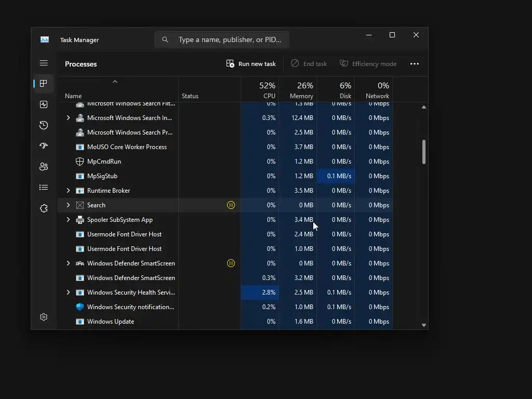
Task: Click the vertical scrollbar thumb
Action: (x=424, y=152)
